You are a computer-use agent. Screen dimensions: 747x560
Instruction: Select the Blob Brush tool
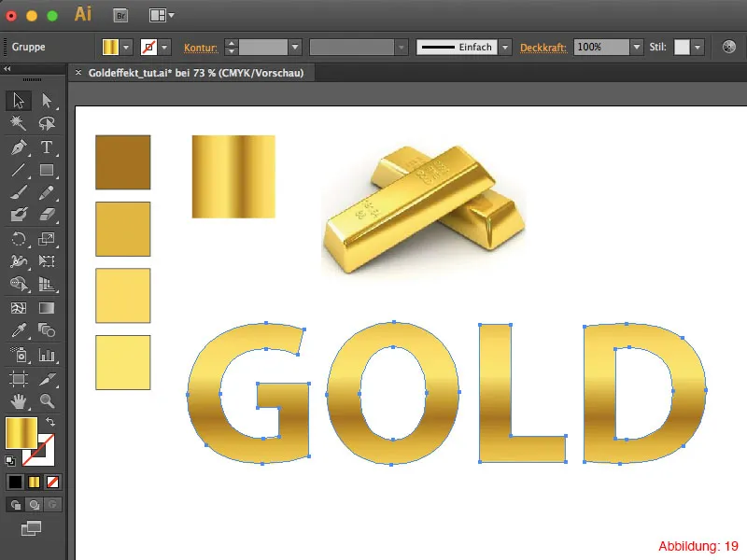click(19, 215)
